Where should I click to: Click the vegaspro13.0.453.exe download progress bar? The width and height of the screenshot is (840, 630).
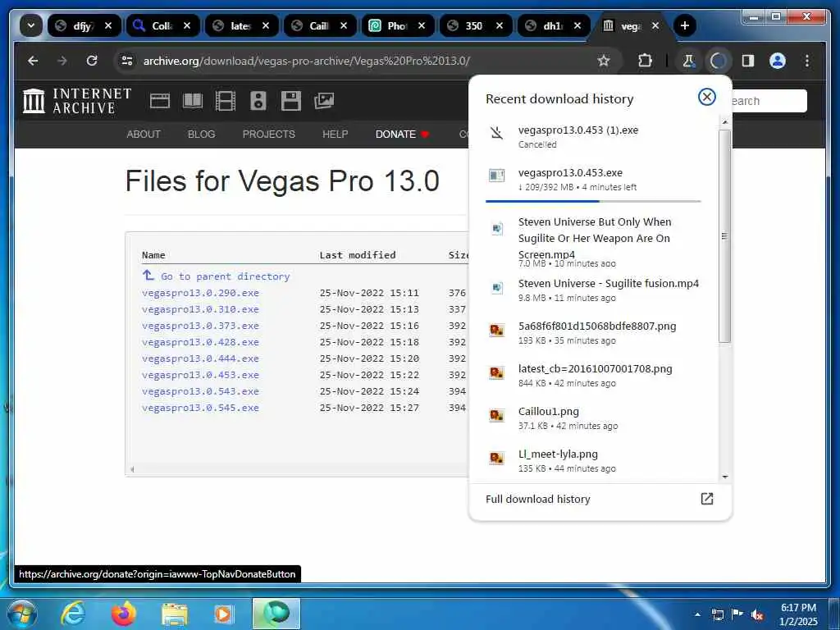click(x=593, y=201)
